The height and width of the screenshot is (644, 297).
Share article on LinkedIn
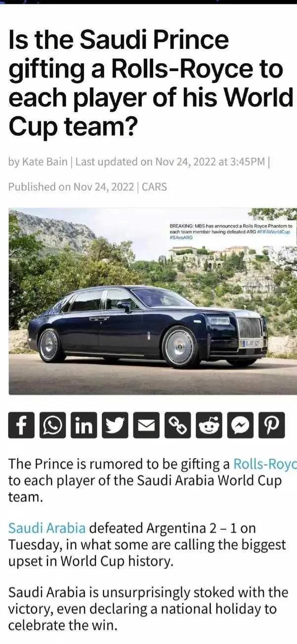coord(84,425)
